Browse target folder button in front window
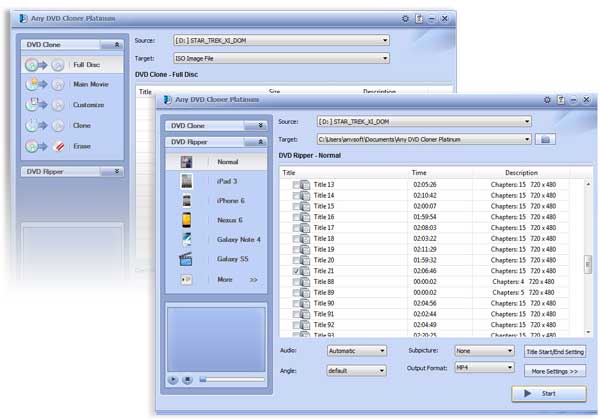Image resolution: width=600 pixels, height=420 pixels. pos(545,140)
